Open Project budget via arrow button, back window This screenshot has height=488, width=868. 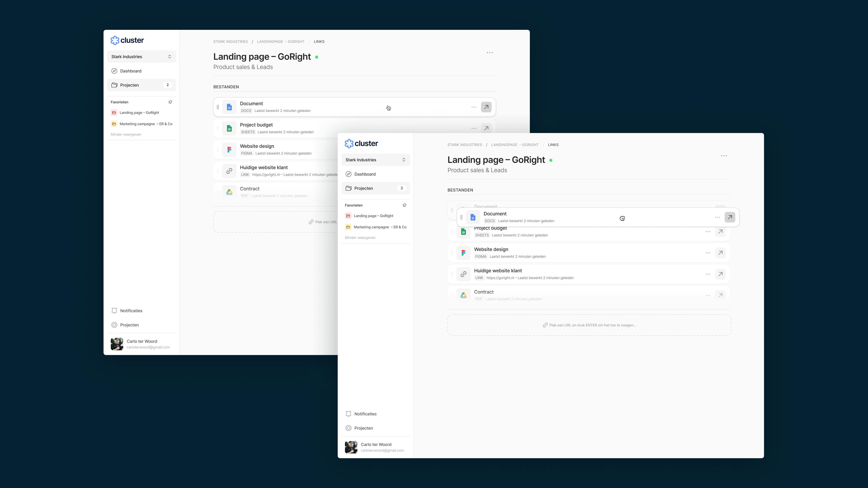pos(486,128)
